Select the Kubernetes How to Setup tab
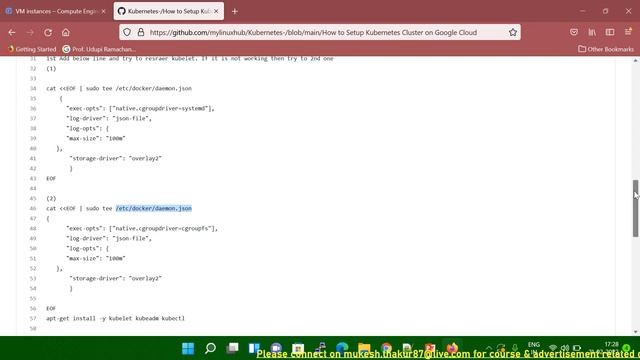The image size is (640, 360). (169, 11)
